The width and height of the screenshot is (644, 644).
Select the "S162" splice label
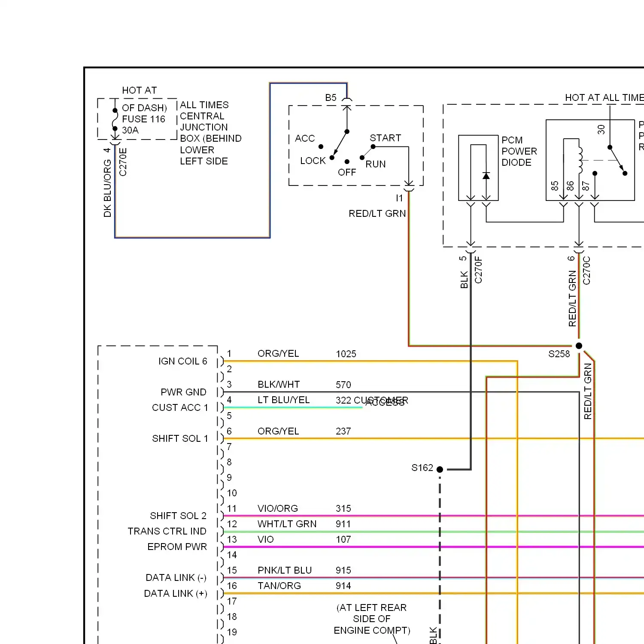422,468
